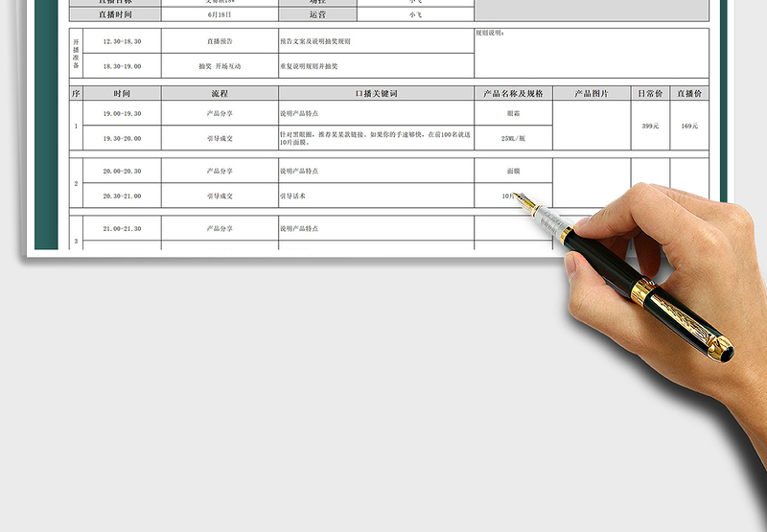
Task: Select 说明产品特点 in the 19.00-19.30 row
Action: pos(376,113)
